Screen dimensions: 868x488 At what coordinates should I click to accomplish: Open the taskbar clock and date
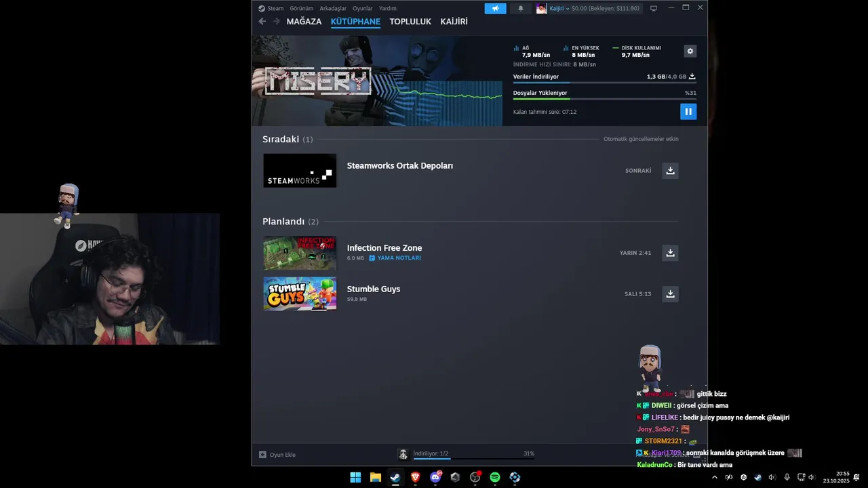click(x=836, y=477)
